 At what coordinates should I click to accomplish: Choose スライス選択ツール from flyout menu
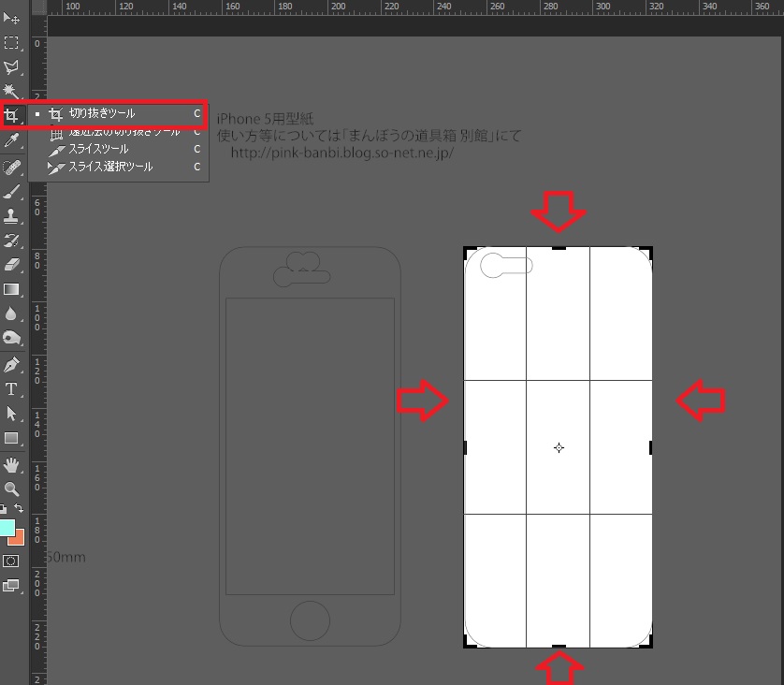click(119, 167)
